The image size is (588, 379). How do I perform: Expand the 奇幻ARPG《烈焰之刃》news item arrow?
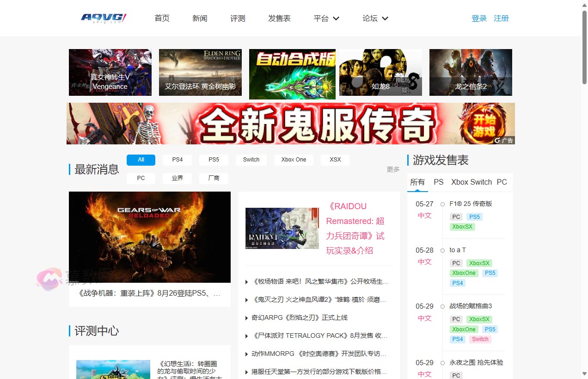coord(247,318)
